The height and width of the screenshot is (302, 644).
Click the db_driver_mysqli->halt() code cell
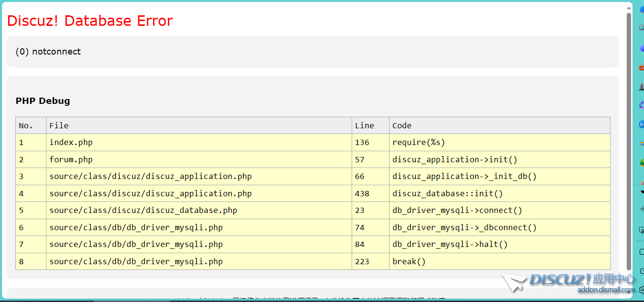500,245
